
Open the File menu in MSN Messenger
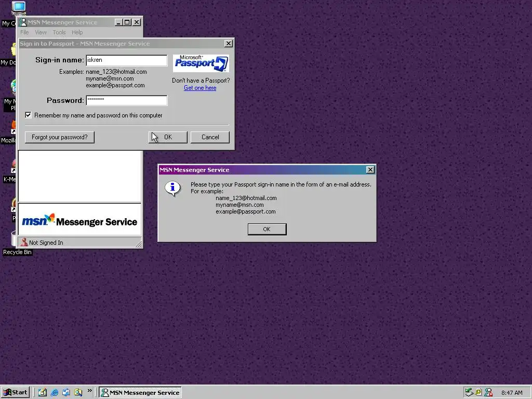coord(24,32)
